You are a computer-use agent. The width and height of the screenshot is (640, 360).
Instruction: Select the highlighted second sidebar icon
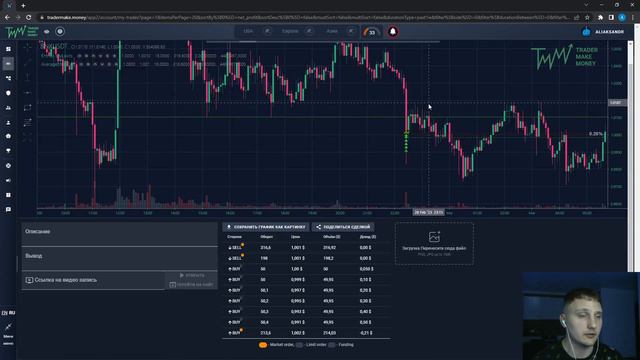point(8,64)
